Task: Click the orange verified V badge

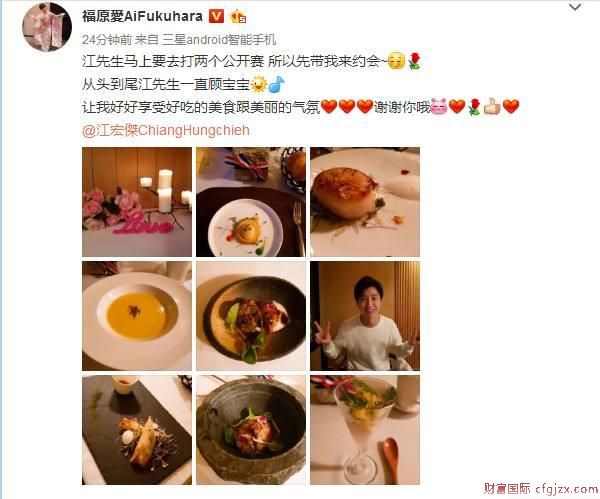Action: tap(216, 16)
